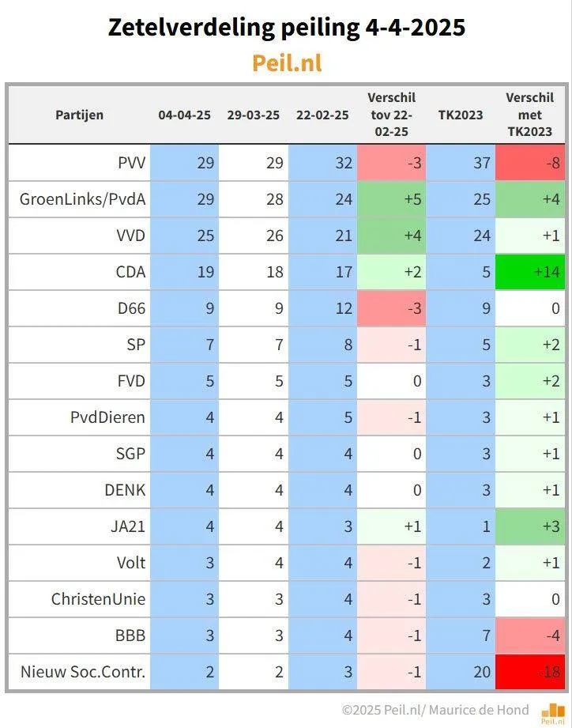Select the PVV party row label
The height and width of the screenshot is (728, 572).
(x=132, y=163)
